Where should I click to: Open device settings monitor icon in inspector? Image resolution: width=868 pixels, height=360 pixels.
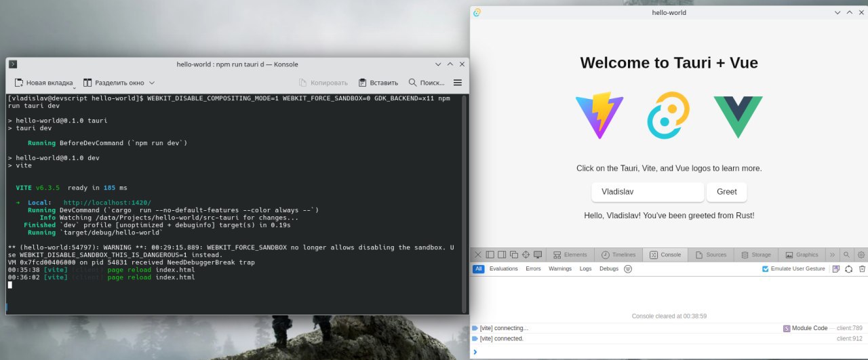point(538,255)
